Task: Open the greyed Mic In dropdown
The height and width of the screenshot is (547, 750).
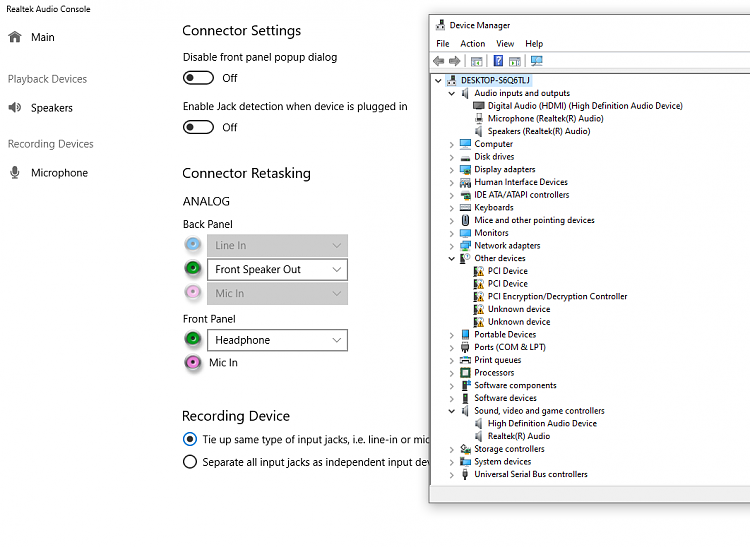Action: [277, 293]
